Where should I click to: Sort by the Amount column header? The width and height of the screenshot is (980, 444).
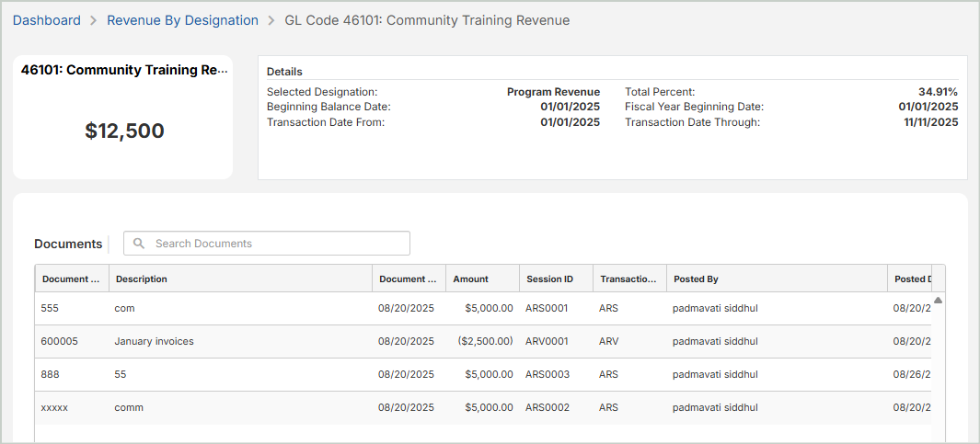(x=470, y=279)
